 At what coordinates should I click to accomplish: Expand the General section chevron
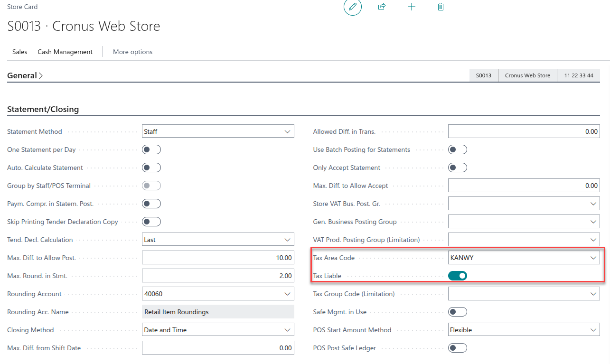pos(41,76)
